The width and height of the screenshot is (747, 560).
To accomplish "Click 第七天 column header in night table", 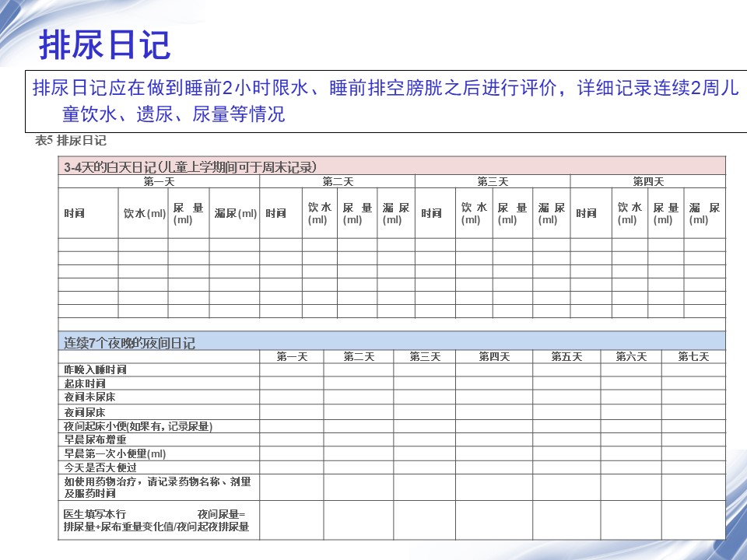I will (693, 356).
